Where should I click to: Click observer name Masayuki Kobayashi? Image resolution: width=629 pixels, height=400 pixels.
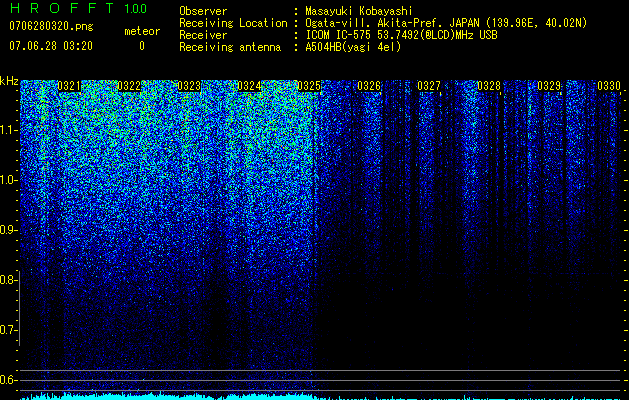359,11
